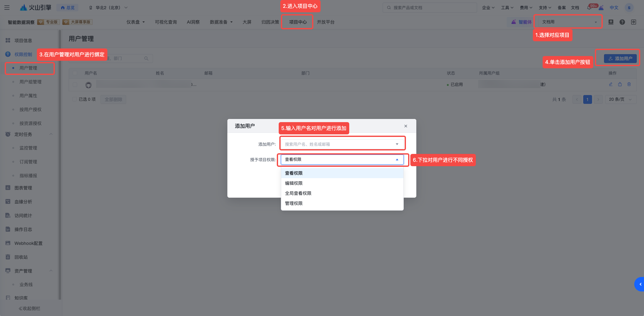Image resolution: width=644 pixels, height=316 pixels.
Task: Collapse the 资产管理 section chevron
Action: 51,271
